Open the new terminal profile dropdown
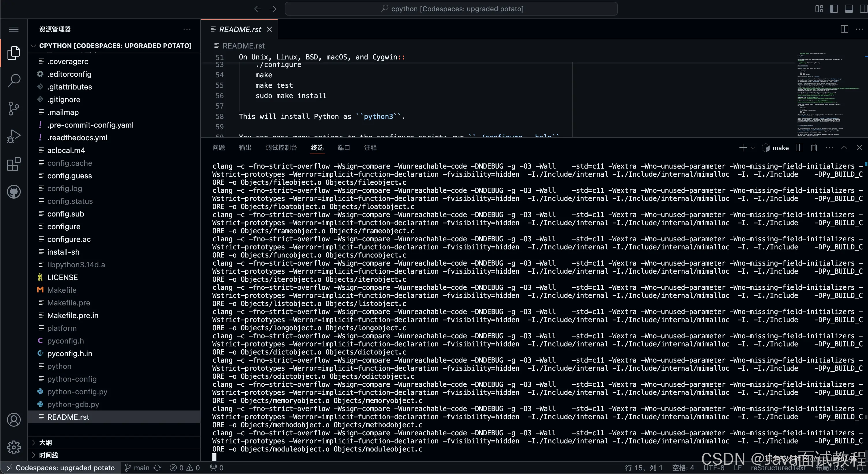Viewport: 868px width, 474px height. pyautogui.click(x=753, y=148)
